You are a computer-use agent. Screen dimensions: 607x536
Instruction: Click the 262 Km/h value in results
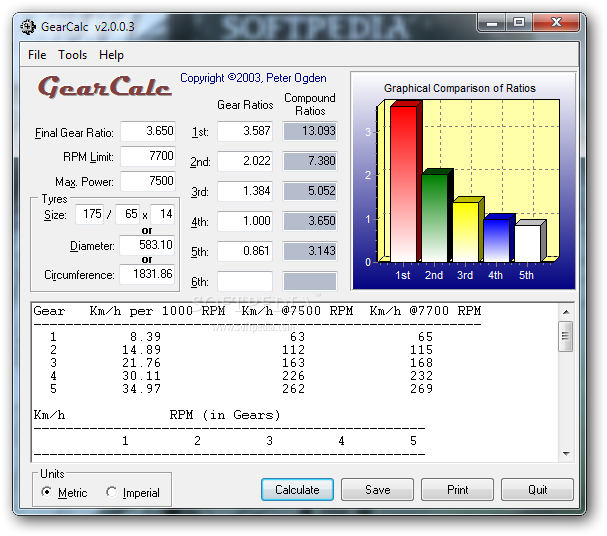293,389
